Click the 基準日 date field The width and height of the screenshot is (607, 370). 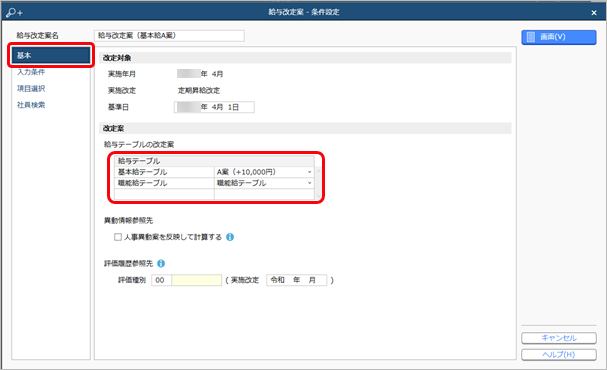click(214, 107)
